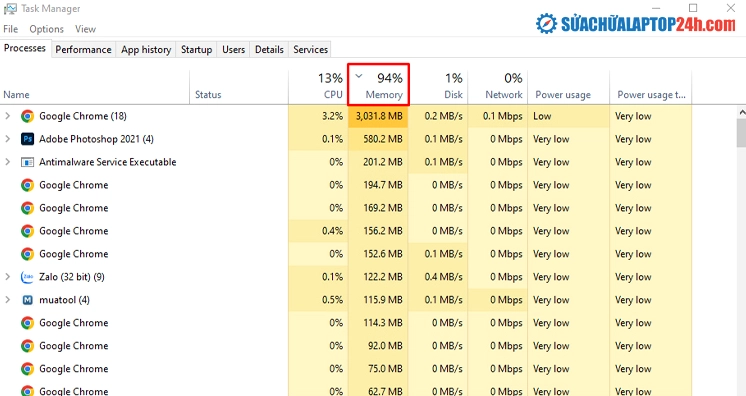Click the '3.2%' CPU cell

tap(318, 116)
